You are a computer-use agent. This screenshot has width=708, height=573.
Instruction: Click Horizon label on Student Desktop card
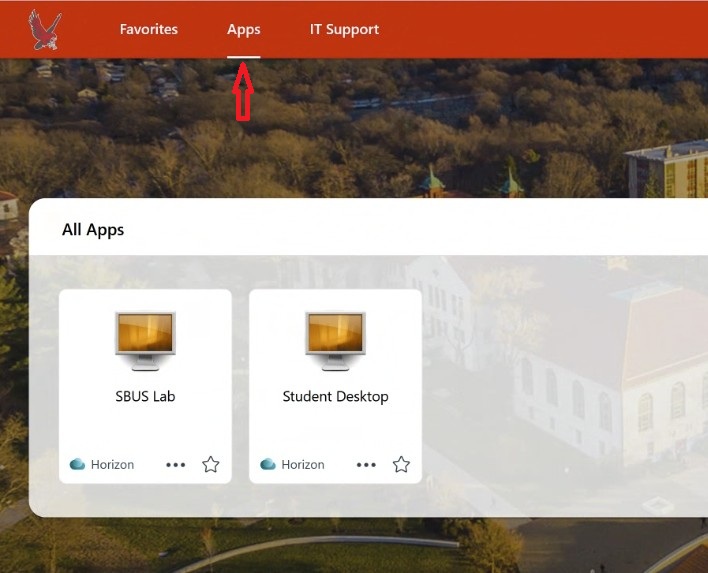pyautogui.click(x=303, y=465)
